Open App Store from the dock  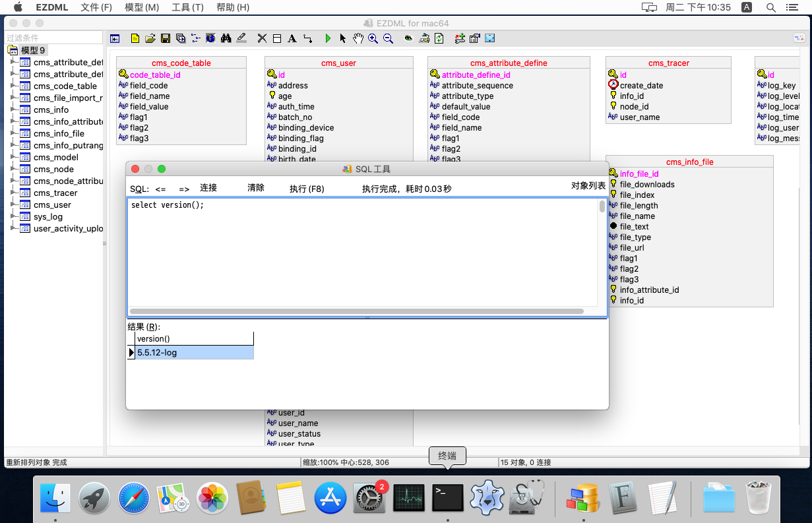pyautogui.click(x=330, y=498)
